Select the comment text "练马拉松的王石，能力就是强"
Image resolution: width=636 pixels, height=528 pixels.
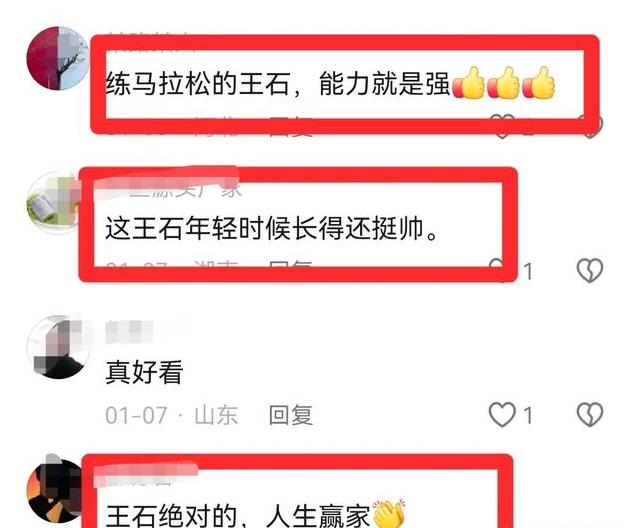coord(278,84)
